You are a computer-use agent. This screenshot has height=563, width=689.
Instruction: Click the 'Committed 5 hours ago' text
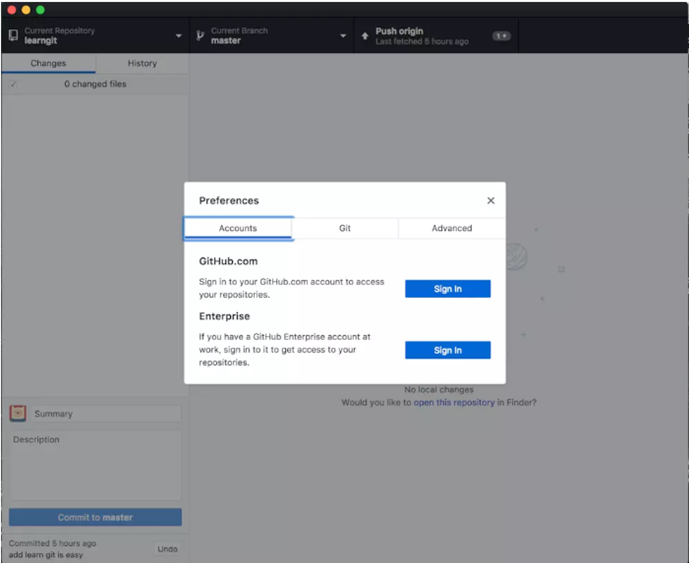(x=52, y=543)
